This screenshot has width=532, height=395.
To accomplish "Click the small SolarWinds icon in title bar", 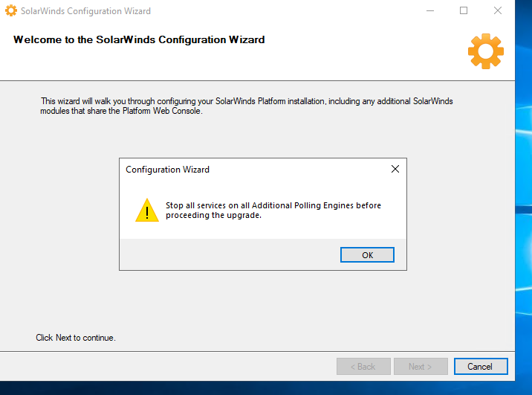I will coord(11,11).
